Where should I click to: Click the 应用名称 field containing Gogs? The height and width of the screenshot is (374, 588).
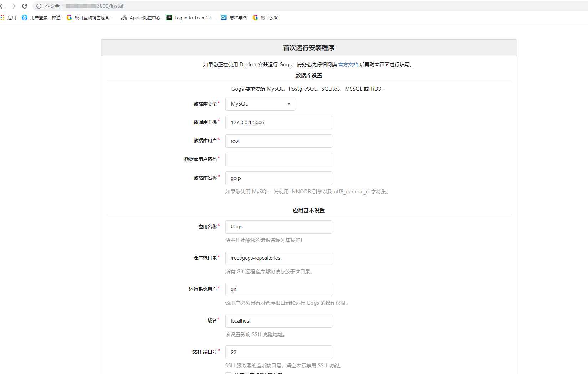tap(279, 227)
